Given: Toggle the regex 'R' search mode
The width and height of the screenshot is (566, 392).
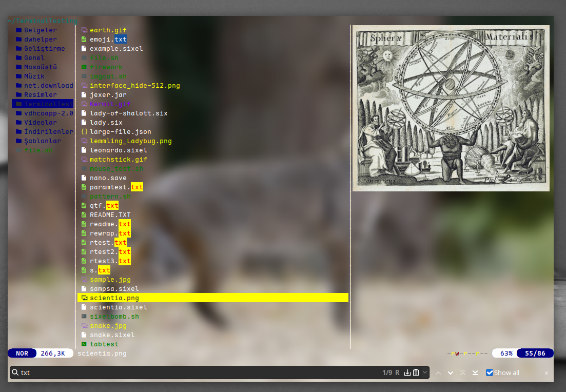Looking at the screenshot, I should 397,373.
